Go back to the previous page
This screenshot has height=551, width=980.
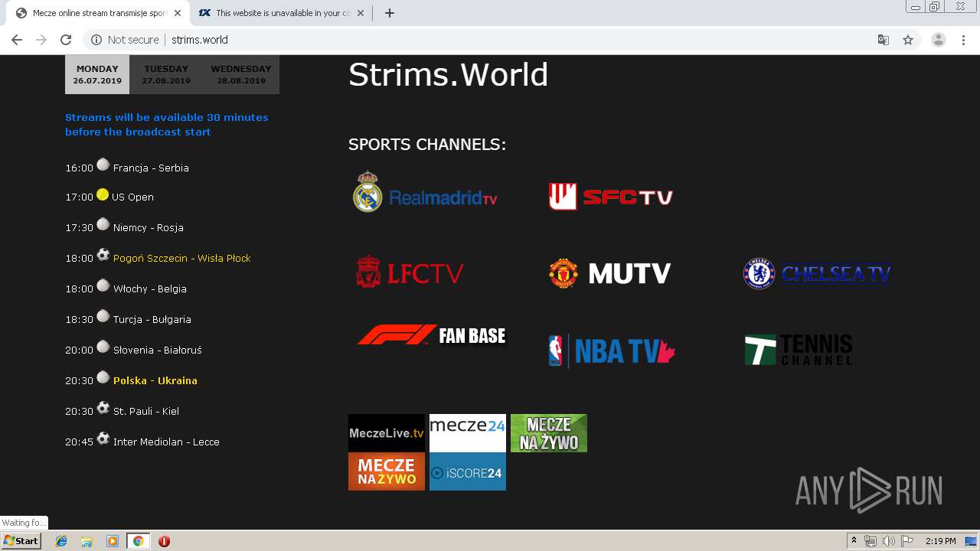(17, 40)
